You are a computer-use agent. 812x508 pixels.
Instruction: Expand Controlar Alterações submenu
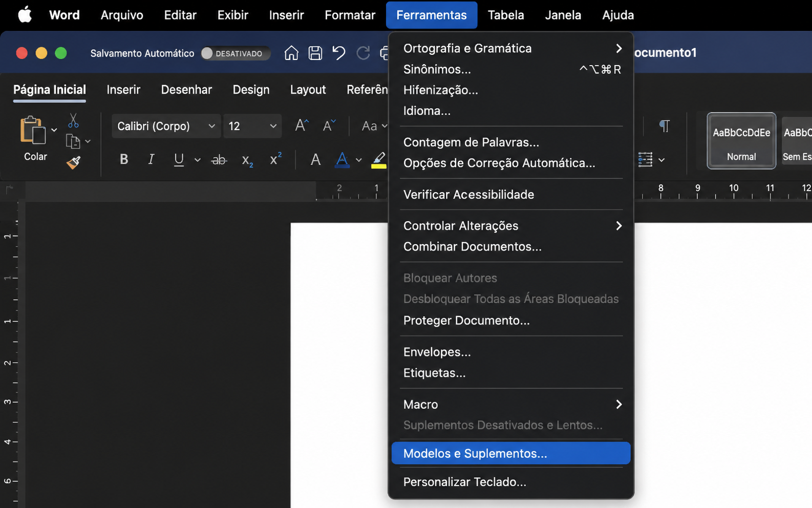[511, 226]
